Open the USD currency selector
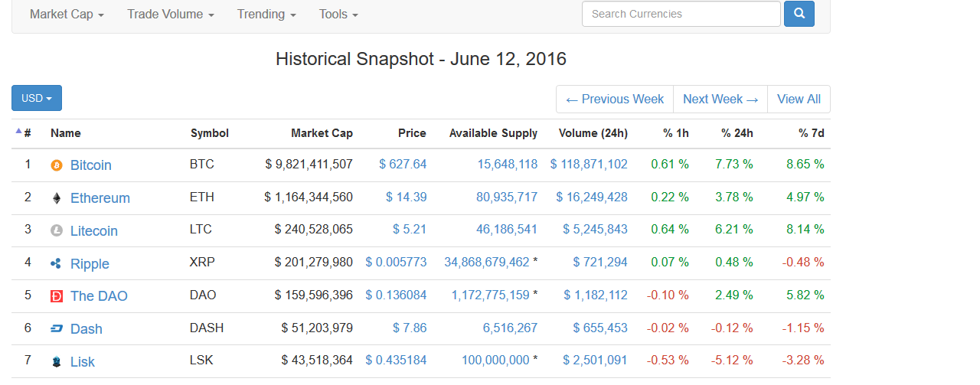This screenshot has width=980, height=385. coord(37,98)
